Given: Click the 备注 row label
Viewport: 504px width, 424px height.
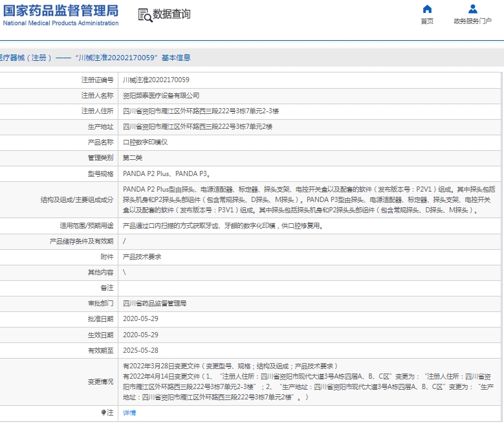Looking at the screenshot, I should pos(107,288).
